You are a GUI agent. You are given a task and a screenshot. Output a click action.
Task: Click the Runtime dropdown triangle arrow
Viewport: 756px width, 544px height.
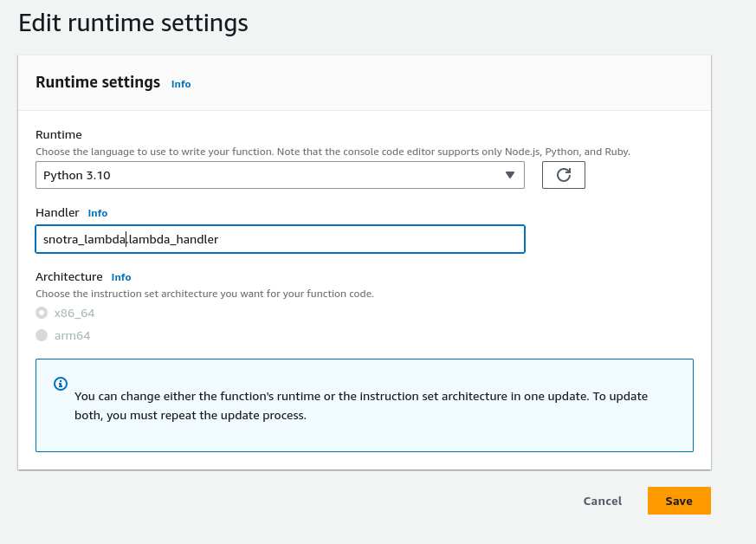click(x=510, y=176)
